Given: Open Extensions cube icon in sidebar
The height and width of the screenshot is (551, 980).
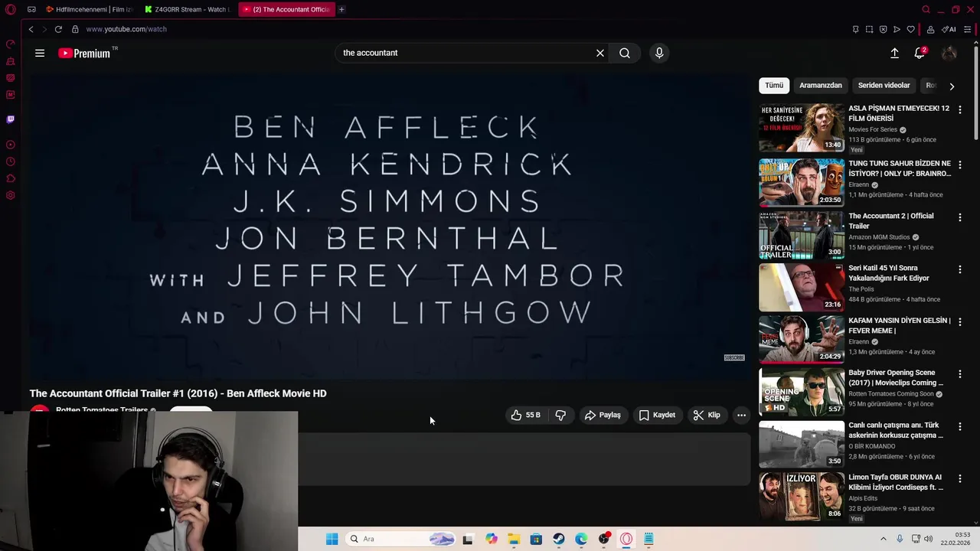Looking at the screenshot, I should point(11,178).
